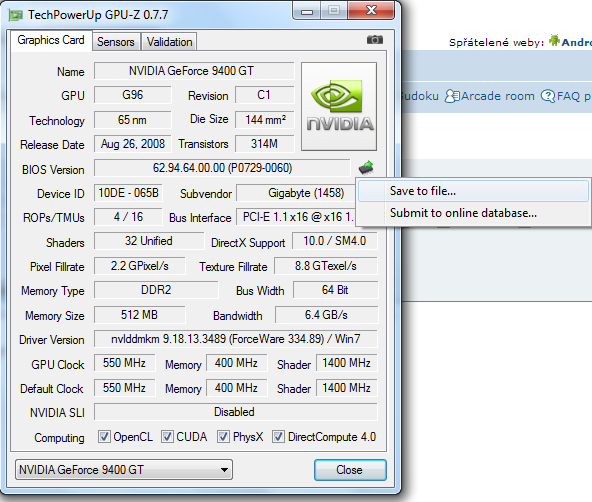The width and height of the screenshot is (592, 502).
Task: Click the Bandwidth value 6.4 GB/s
Action: point(326,315)
